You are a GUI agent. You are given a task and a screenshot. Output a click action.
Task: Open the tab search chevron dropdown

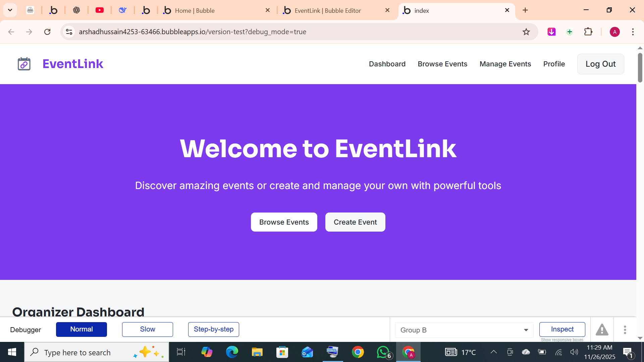point(10,10)
